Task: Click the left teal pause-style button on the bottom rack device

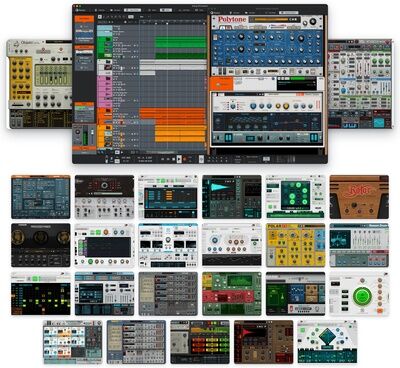Action: tap(228, 137)
